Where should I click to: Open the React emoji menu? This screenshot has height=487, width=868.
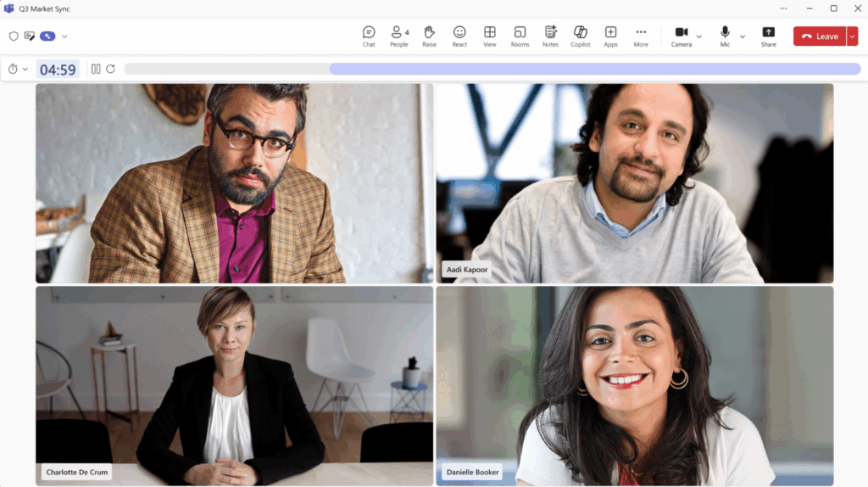click(x=459, y=36)
